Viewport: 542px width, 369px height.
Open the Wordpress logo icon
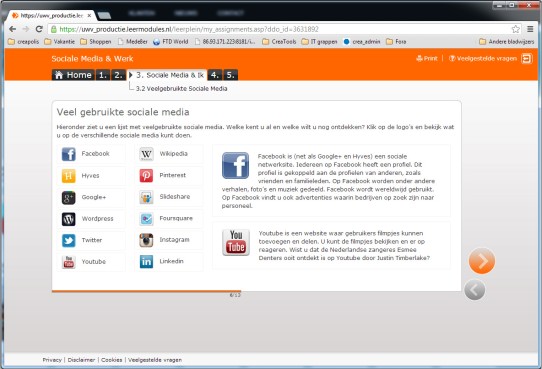(68, 219)
